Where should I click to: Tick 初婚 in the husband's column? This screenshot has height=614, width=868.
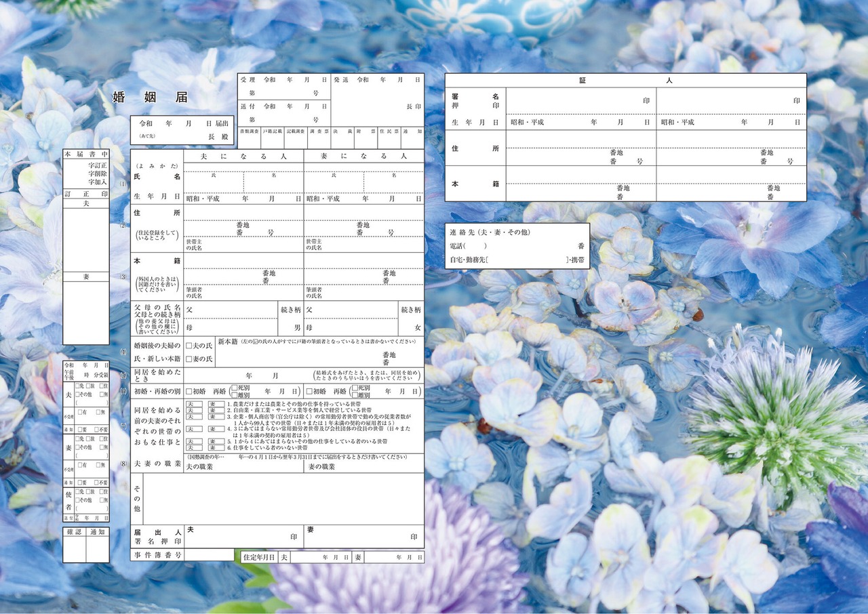point(189,392)
